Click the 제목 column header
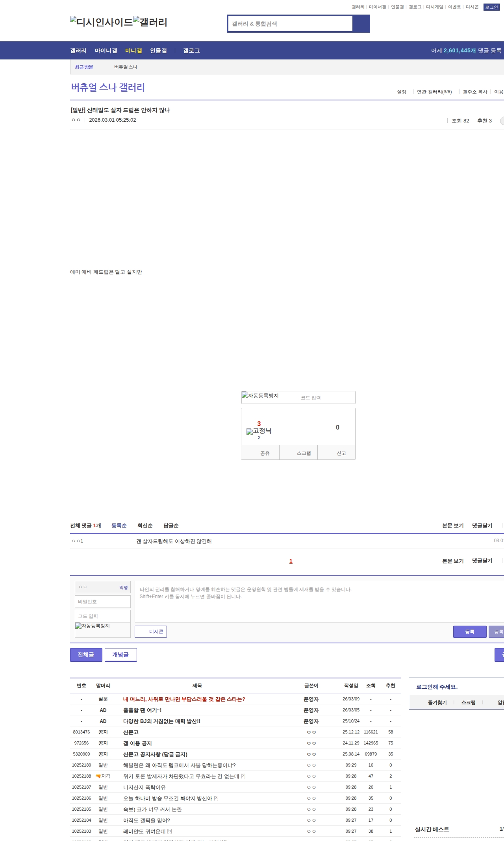Image resolution: width=504 pixels, height=841 pixels. (197, 685)
